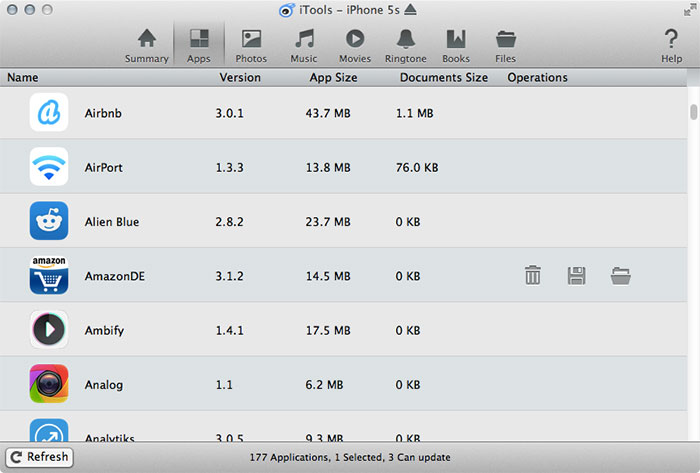700x473 pixels.
Task: Click the 14.5 MB app size value
Action: tap(328, 276)
